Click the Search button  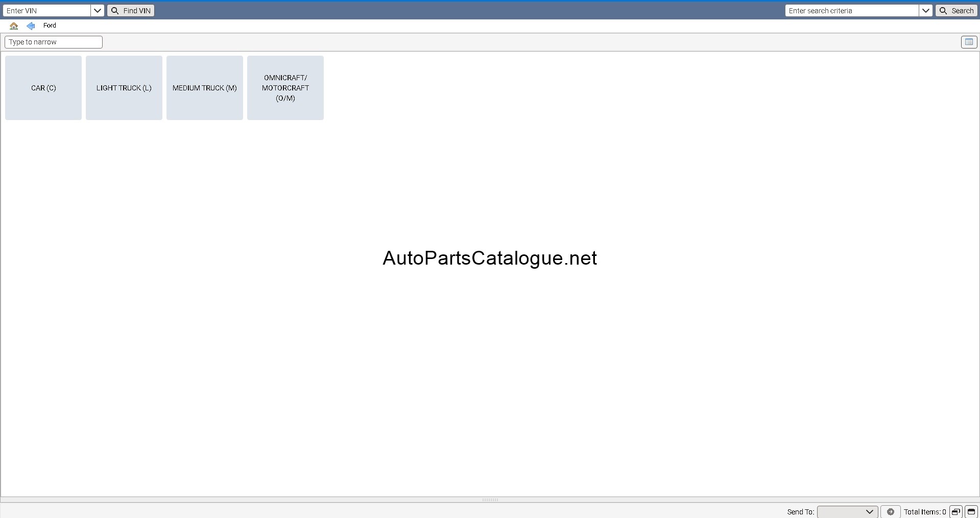[957, 10]
